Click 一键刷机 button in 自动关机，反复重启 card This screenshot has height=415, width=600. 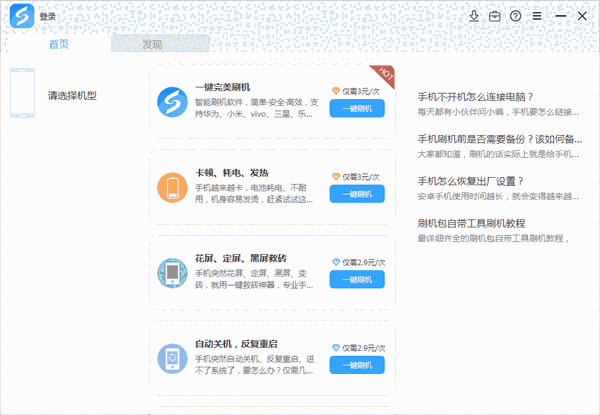(x=357, y=365)
